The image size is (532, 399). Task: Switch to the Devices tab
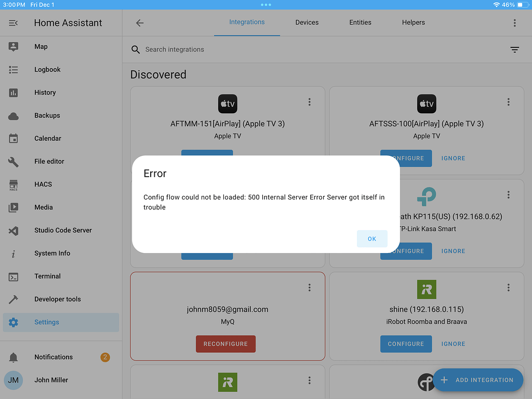(x=307, y=22)
